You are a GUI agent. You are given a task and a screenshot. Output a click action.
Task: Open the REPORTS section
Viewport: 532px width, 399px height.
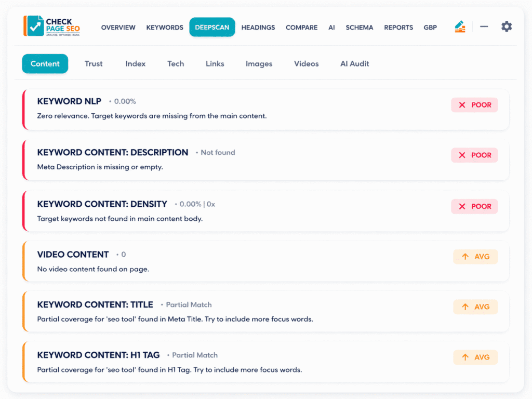(398, 28)
